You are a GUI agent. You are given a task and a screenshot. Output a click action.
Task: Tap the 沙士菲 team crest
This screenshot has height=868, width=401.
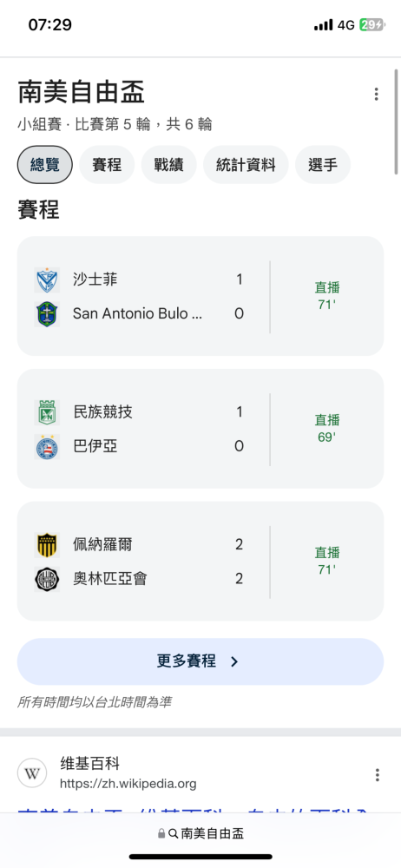pos(47,279)
